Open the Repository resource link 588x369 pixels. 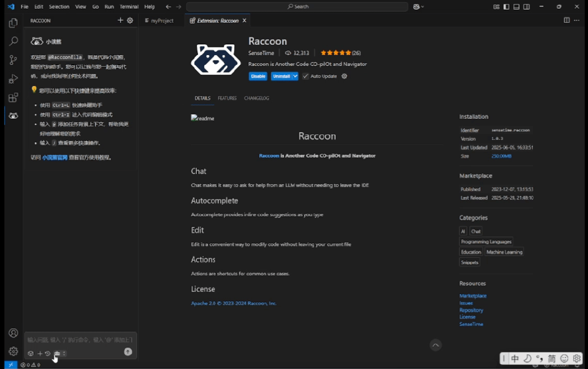tap(471, 310)
